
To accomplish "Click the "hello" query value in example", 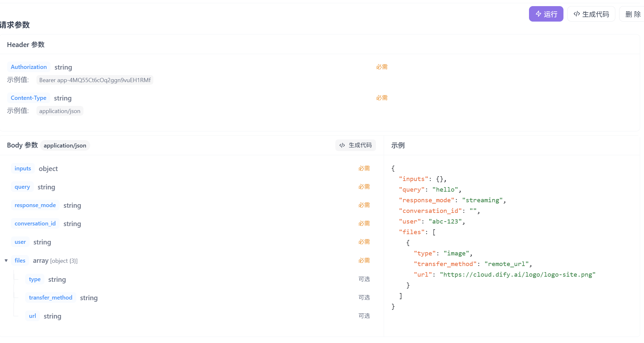I will tap(445, 190).
